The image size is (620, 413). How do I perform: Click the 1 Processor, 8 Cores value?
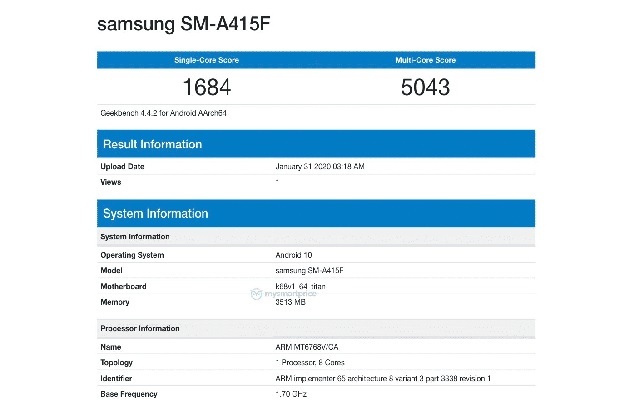point(310,363)
